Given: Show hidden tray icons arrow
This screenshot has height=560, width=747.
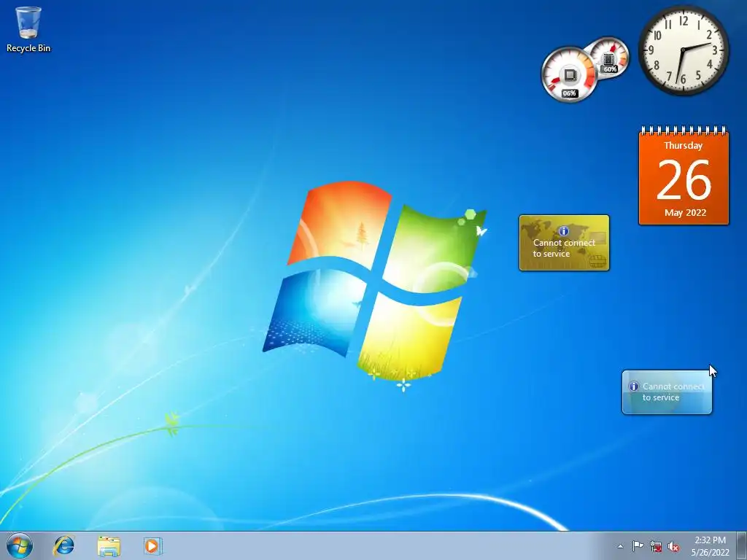Looking at the screenshot, I should 620,546.
